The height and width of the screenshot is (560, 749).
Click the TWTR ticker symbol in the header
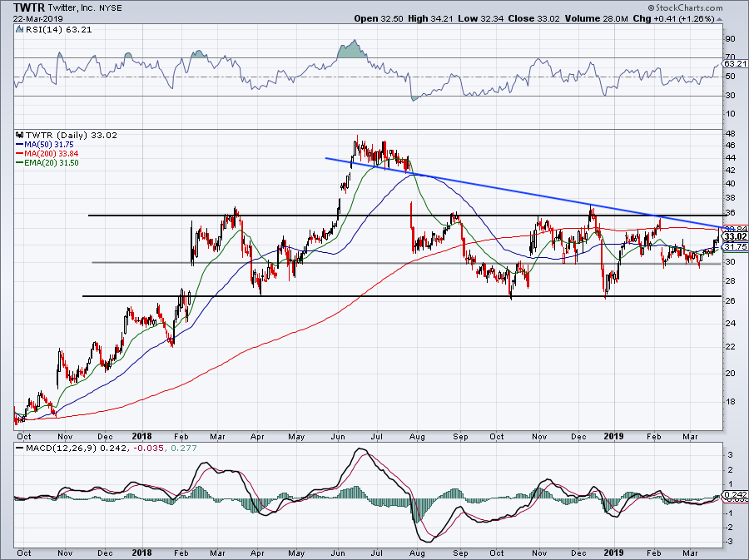click(x=29, y=7)
